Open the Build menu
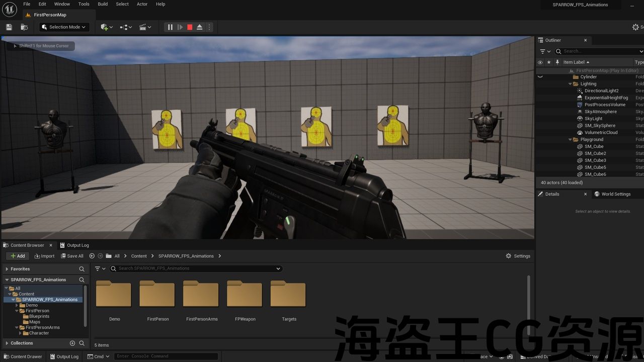Image resolution: width=644 pixels, height=362 pixels. [103, 4]
